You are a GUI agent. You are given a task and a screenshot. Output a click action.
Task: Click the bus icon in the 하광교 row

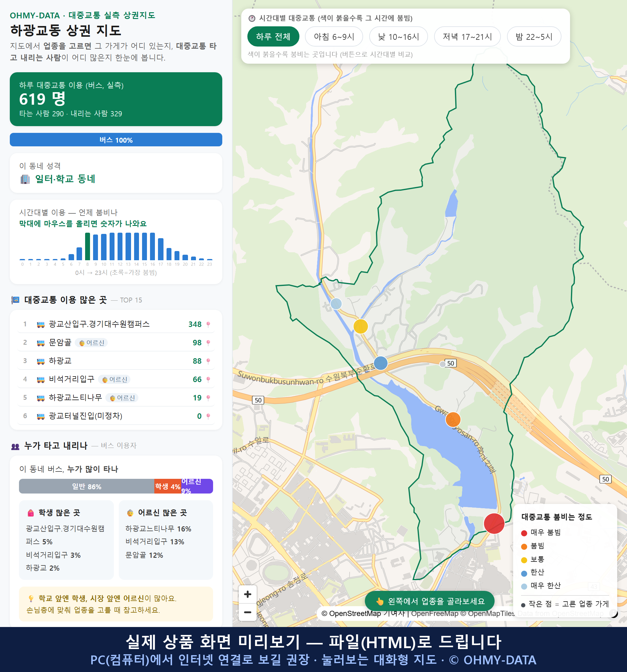click(40, 361)
